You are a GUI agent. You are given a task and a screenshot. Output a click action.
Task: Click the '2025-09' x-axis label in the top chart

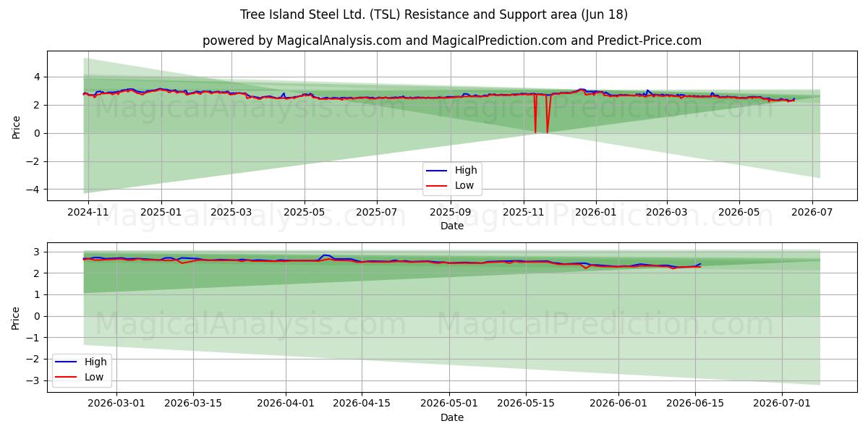point(450,213)
